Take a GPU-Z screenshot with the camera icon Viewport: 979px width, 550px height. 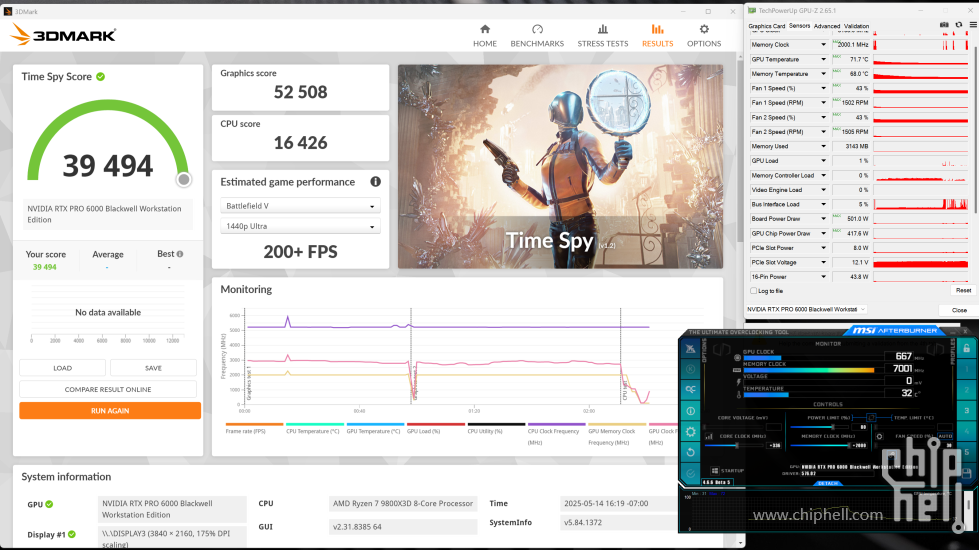[x=944, y=25]
